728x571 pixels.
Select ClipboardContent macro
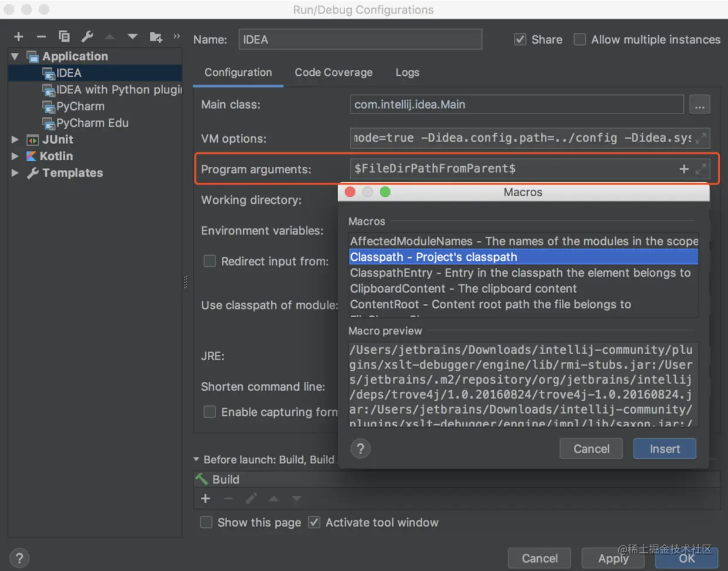click(524, 288)
